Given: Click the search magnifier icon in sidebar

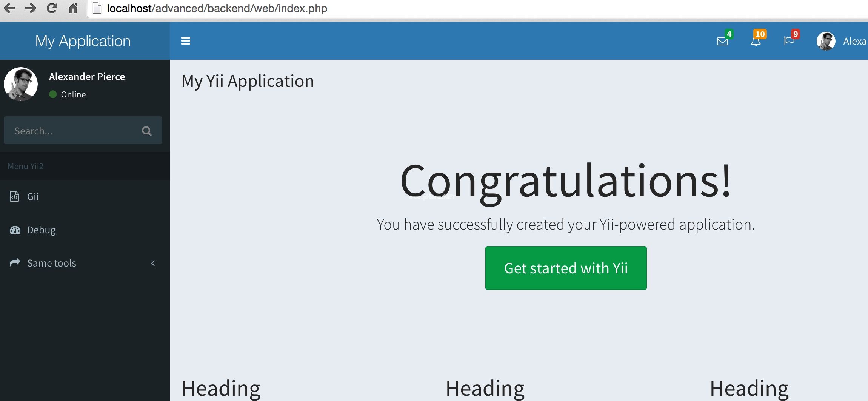Looking at the screenshot, I should pos(146,131).
